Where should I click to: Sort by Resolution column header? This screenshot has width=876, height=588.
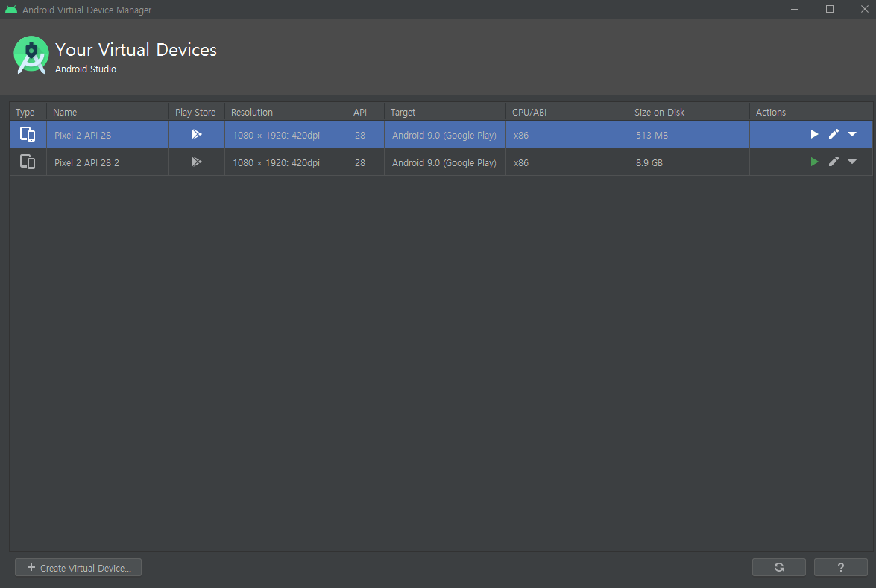[x=286, y=112]
